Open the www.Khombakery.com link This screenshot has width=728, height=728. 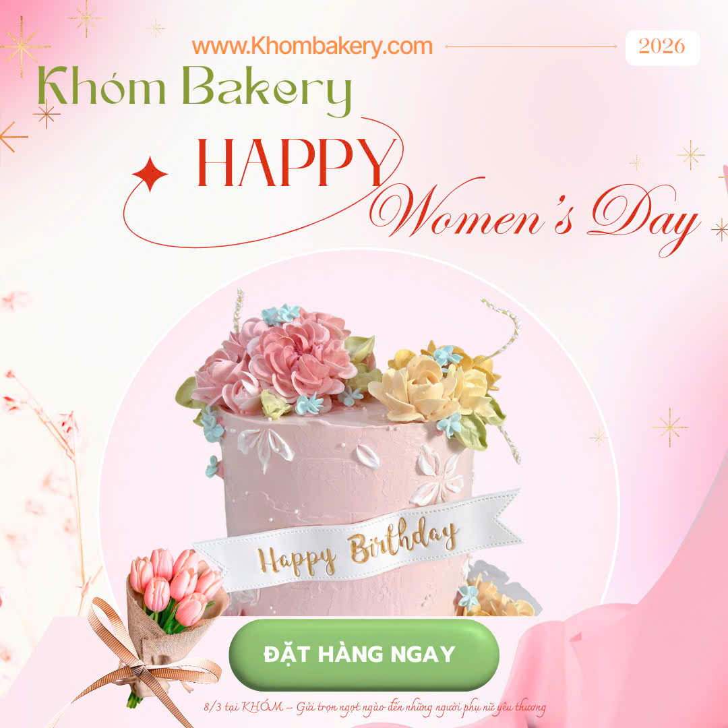click(312, 47)
